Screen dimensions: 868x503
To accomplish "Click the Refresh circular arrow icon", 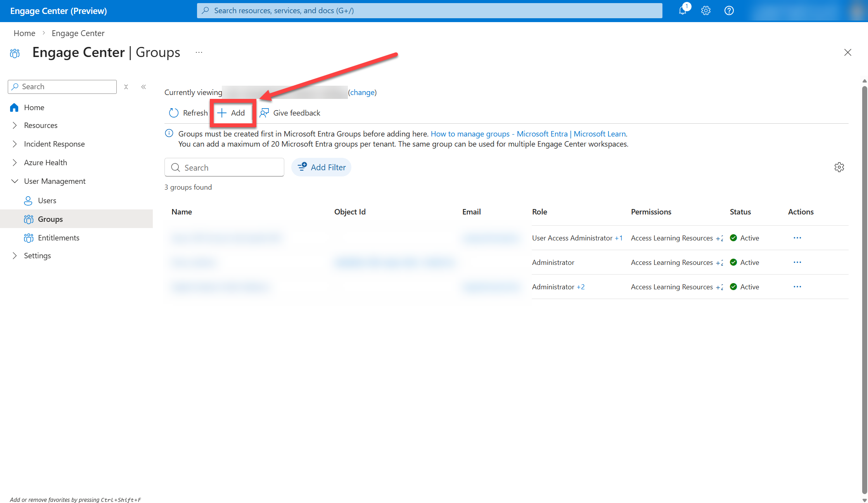I will (x=174, y=113).
